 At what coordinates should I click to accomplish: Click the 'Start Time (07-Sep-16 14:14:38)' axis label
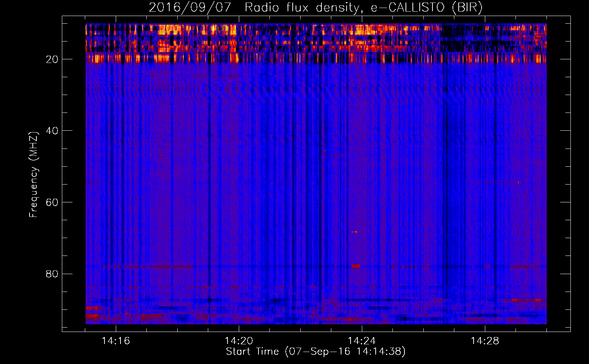316,352
